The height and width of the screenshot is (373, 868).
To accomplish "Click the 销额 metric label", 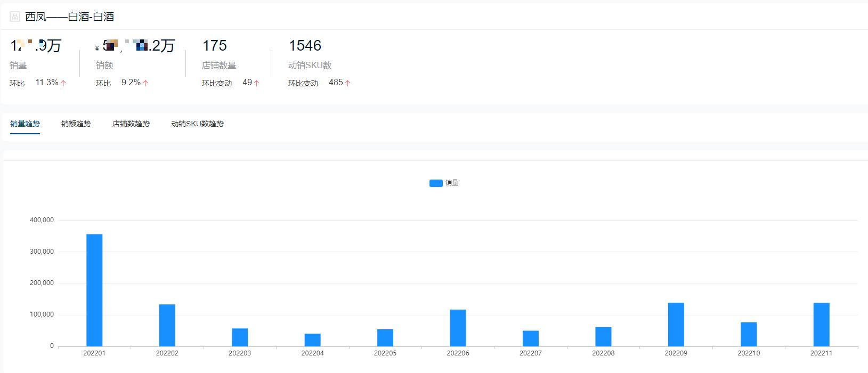I will [x=104, y=66].
